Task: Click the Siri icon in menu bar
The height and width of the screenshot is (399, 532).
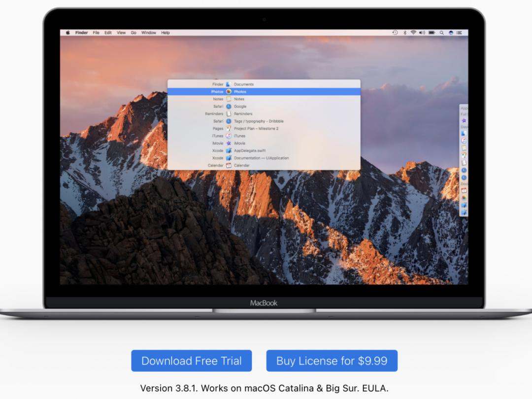Action: pyautogui.click(x=451, y=33)
